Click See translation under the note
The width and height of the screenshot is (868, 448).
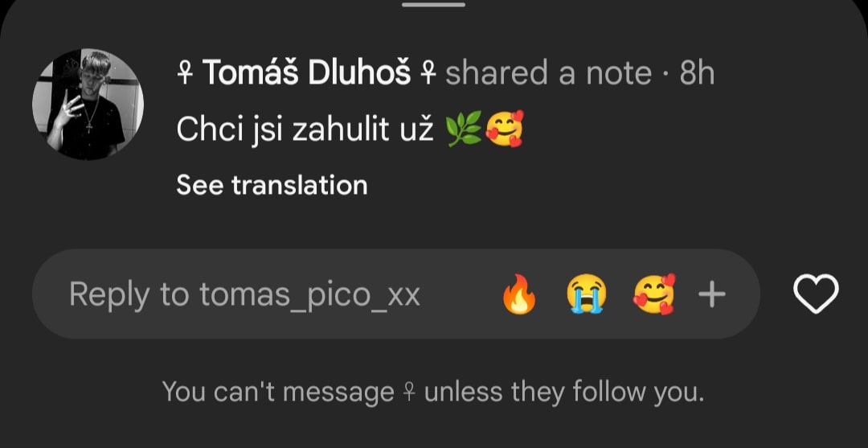(x=272, y=185)
